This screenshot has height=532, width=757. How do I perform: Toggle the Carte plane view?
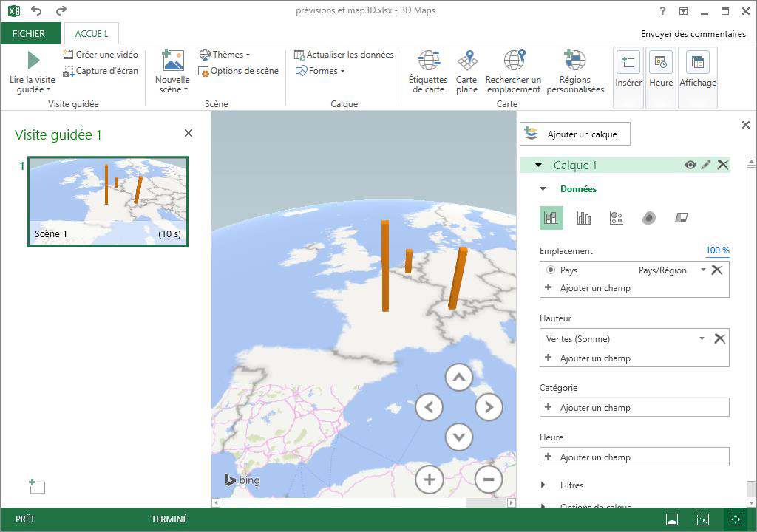(x=466, y=61)
